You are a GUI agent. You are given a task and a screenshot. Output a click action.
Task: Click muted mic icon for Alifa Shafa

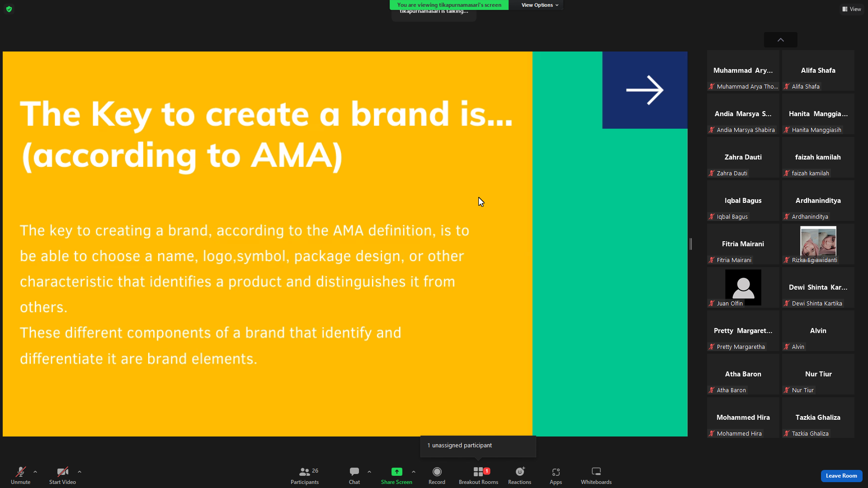[x=787, y=86]
